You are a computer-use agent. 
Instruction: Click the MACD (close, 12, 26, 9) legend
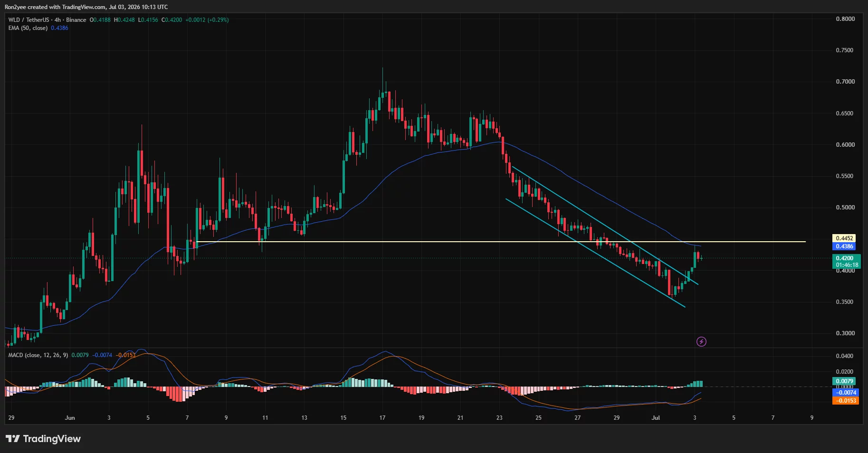[x=38, y=355]
